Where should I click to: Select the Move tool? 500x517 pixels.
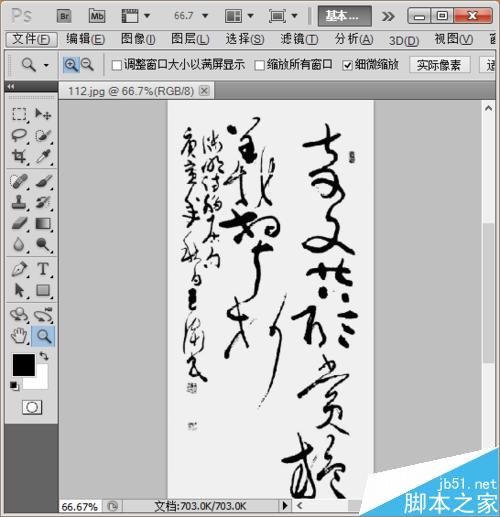[43, 114]
